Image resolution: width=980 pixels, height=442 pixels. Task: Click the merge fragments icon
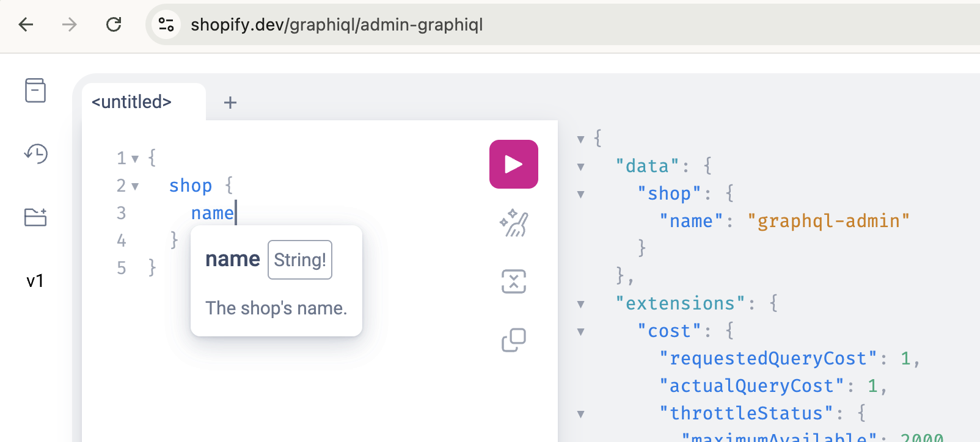coord(513,281)
